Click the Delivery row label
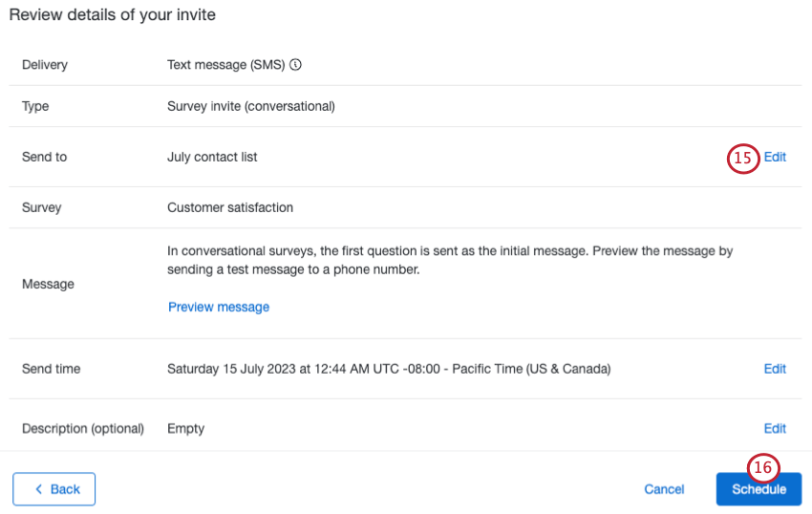The height and width of the screenshot is (514, 812). coord(45,65)
